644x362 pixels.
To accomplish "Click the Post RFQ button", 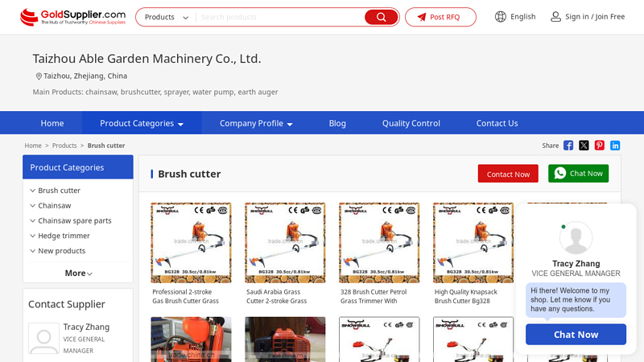I will click(x=440, y=17).
